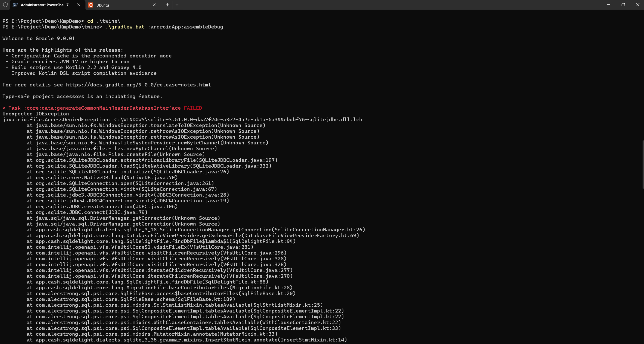Click empty title bar area right of tabs

coord(378,5)
